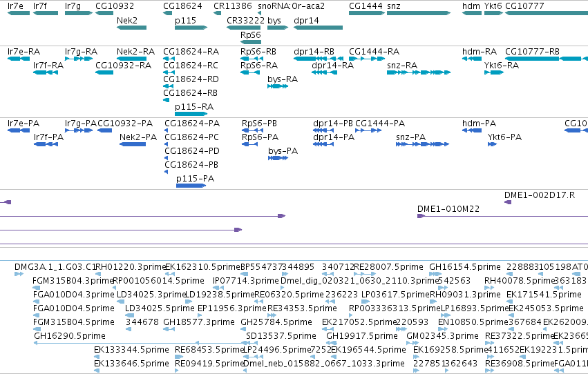
Task: Click the RpS6-PA protein feature
Action: (249, 144)
